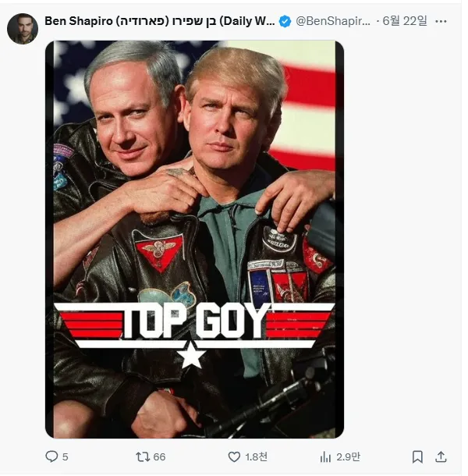Open the poster's profile avatar
The width and height of the screenshot is (468, 476).
pos(23,28)
